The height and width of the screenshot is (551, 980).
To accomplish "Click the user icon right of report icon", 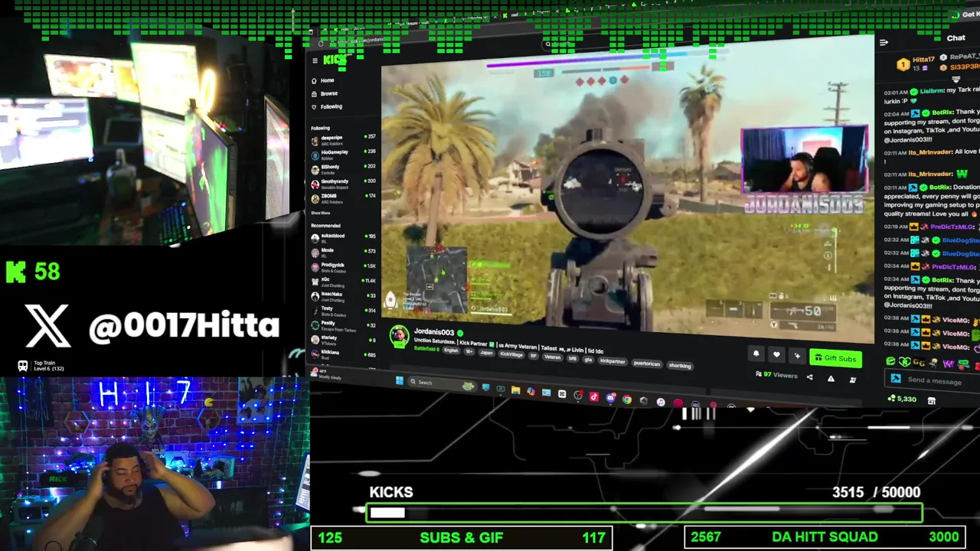I will 853,379.
